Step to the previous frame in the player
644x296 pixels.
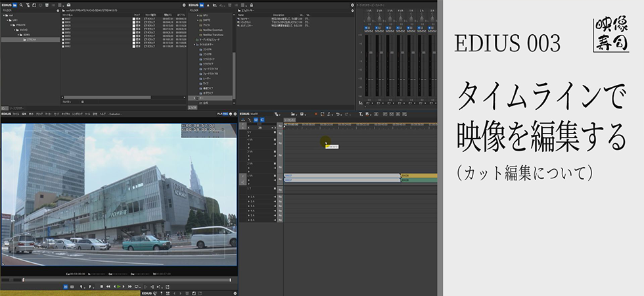click(114, 287)
